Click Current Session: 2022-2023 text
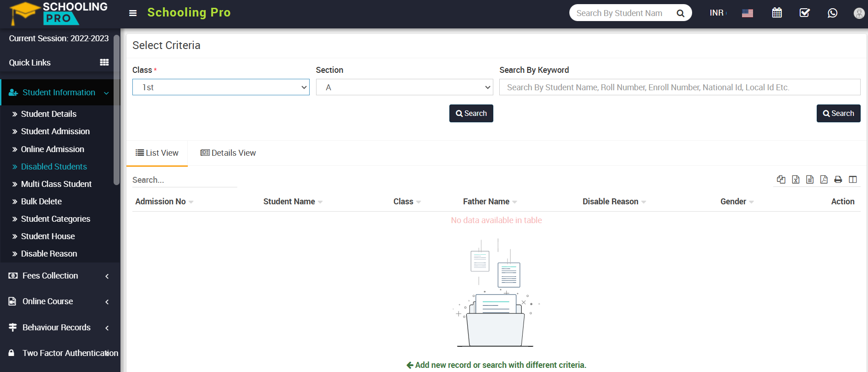 [x=59, y=38]
